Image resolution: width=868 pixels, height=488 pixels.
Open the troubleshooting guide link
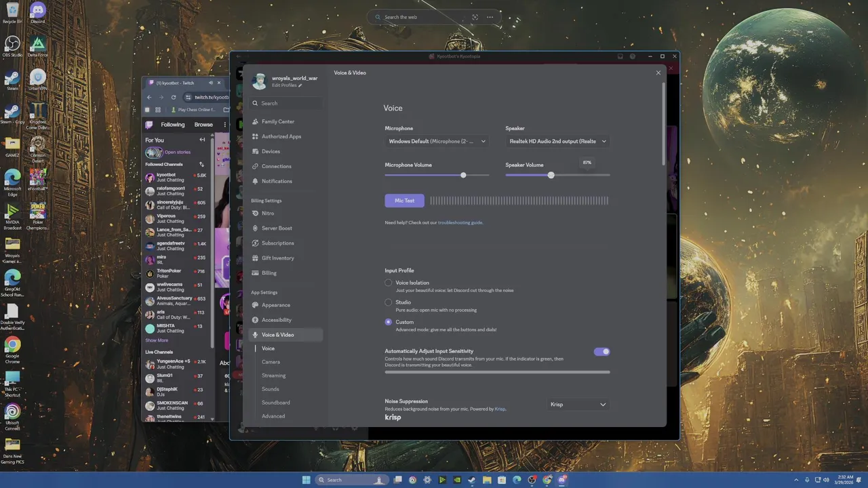pos(460,222)
